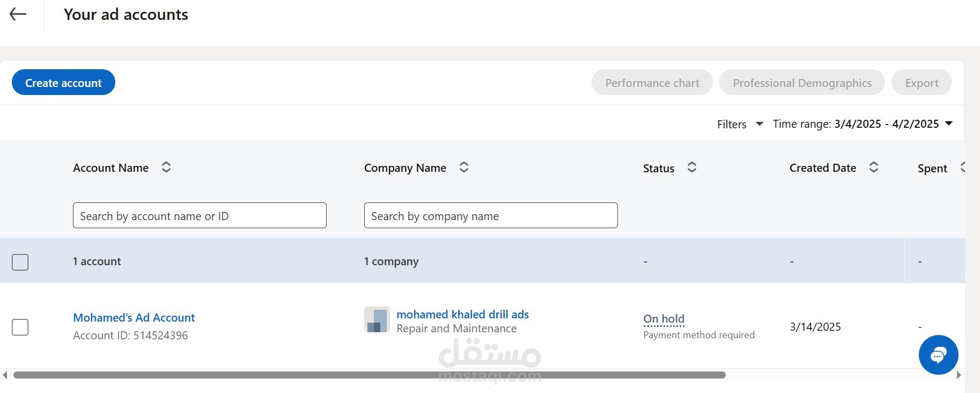Go back using the left arrow icon
Screen dimensions: 980x393
pos(18,14)
